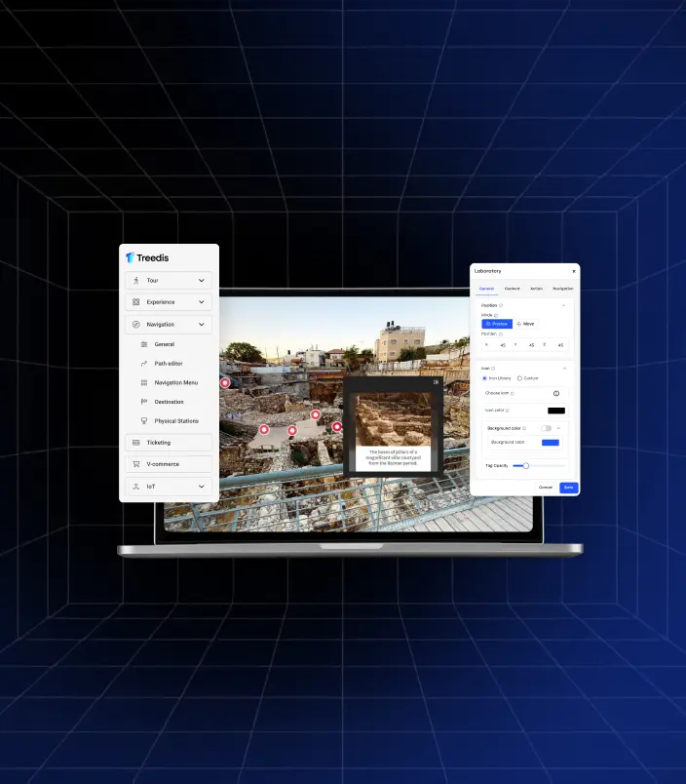Screen dimensions: 686x784
Task: Switch to the Content tab
Action: [x=513, y=289]
